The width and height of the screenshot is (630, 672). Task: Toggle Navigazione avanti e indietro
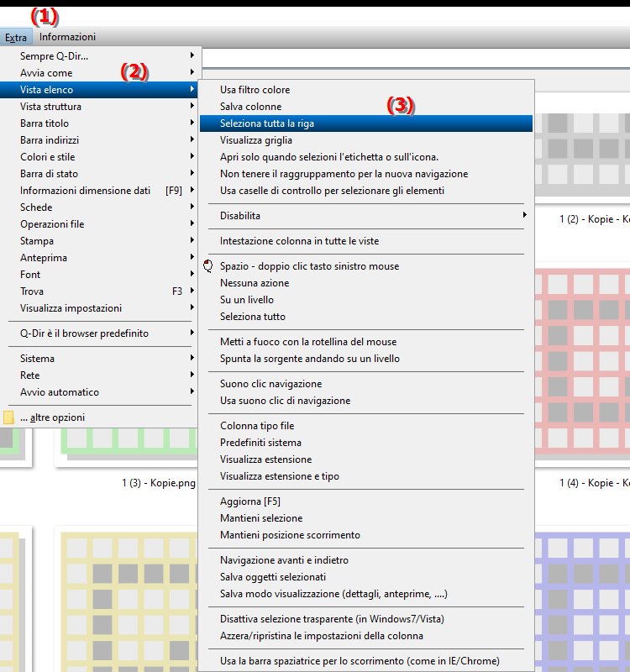(366, 560)
